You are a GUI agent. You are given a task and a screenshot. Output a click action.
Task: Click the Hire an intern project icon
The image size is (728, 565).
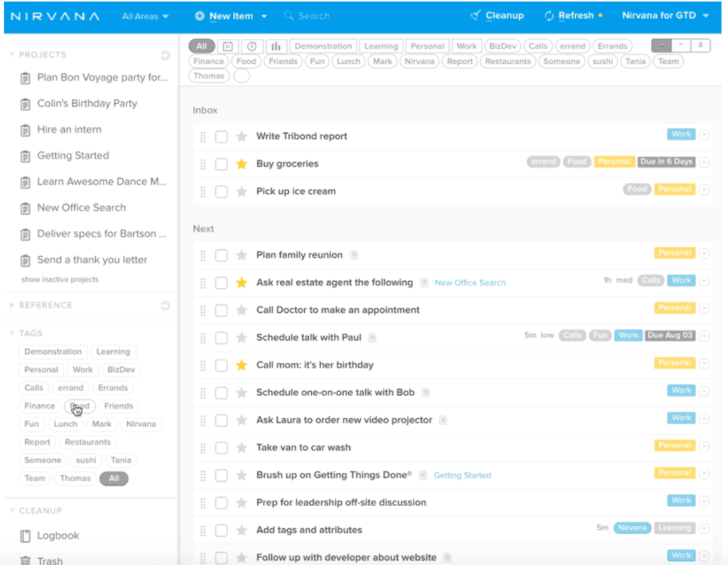point(26,130)
